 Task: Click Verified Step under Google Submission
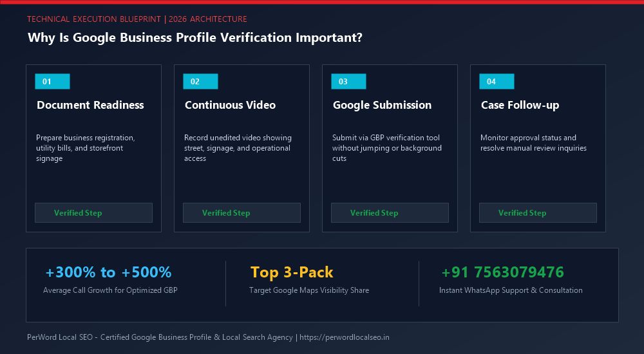click(390, 213)
